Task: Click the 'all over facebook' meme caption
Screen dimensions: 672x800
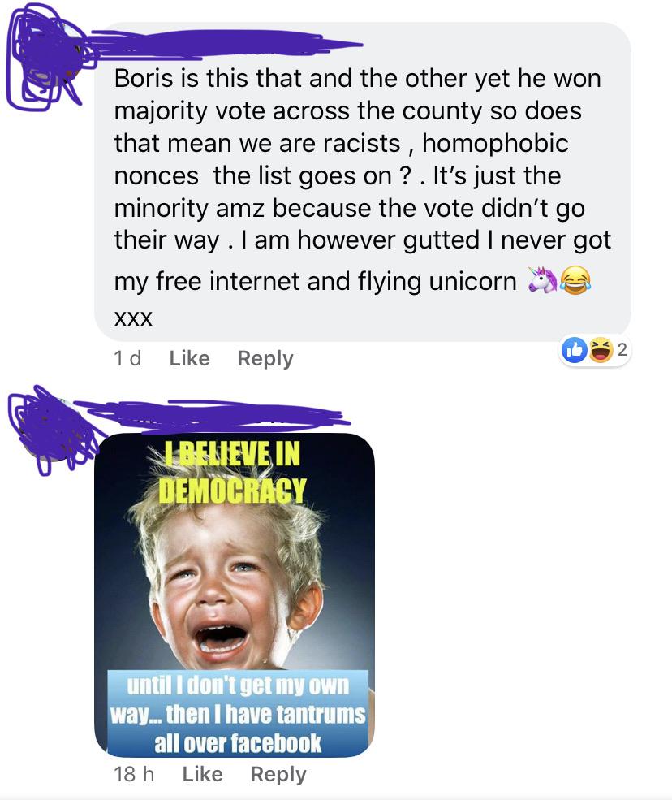Action: (238, 743)
